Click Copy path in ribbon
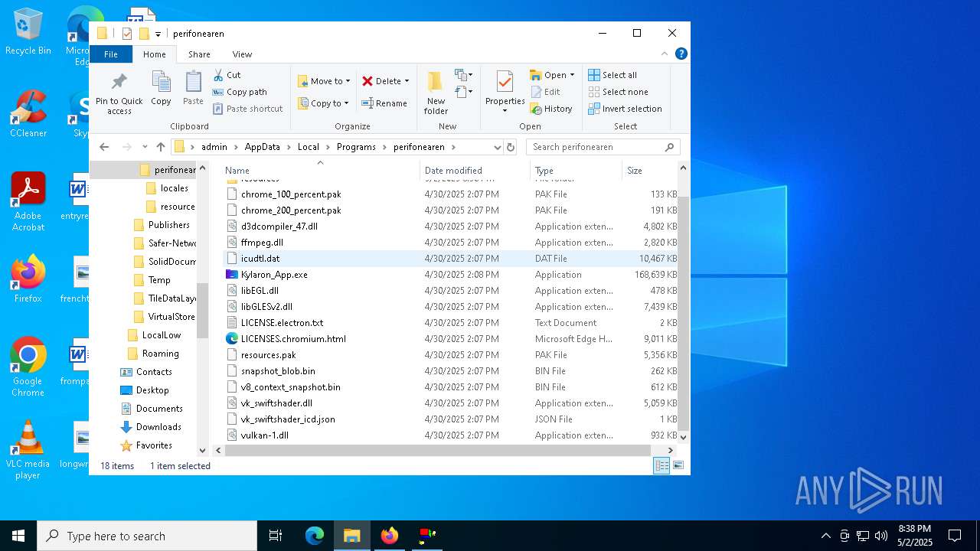 pyautogui.click(x=240, y=92)
